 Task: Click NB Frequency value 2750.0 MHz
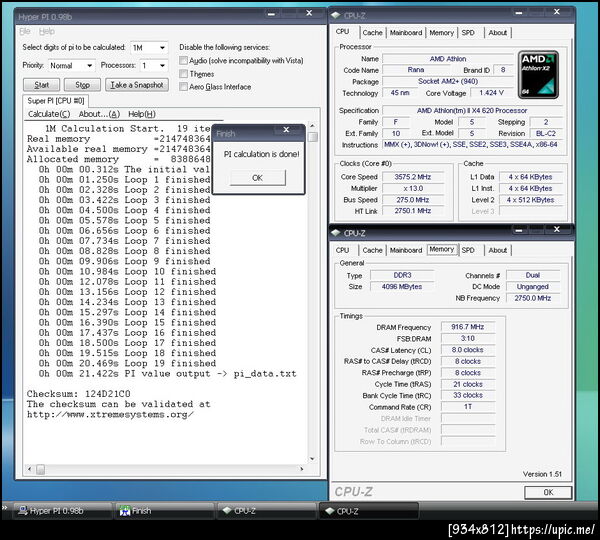(533, 298)
